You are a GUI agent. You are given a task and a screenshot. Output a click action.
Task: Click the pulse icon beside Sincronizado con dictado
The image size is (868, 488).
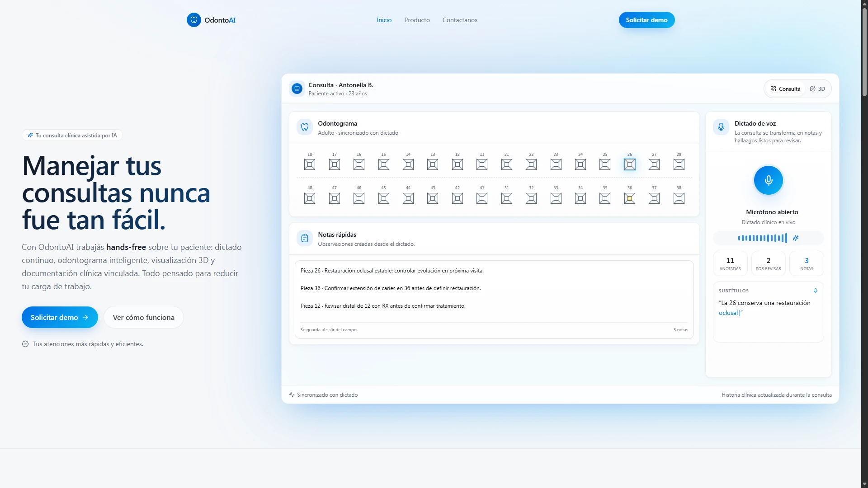(292, 395)
